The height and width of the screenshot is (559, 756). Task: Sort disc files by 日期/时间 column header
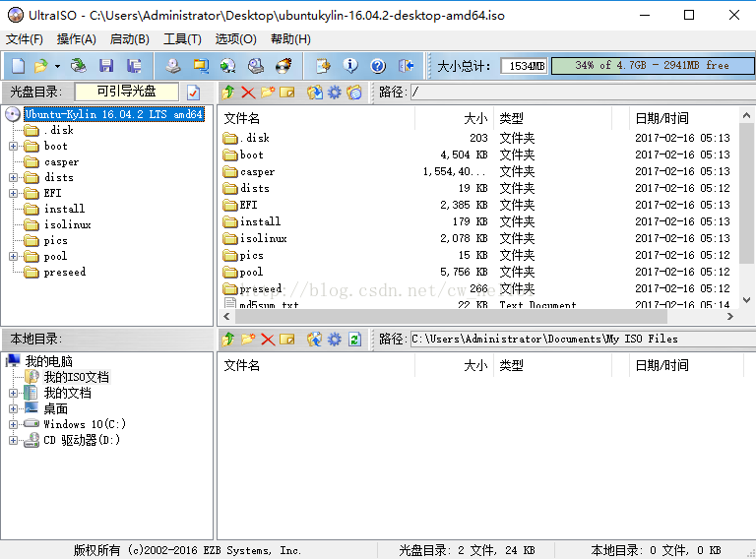click(x=684, y=118)
